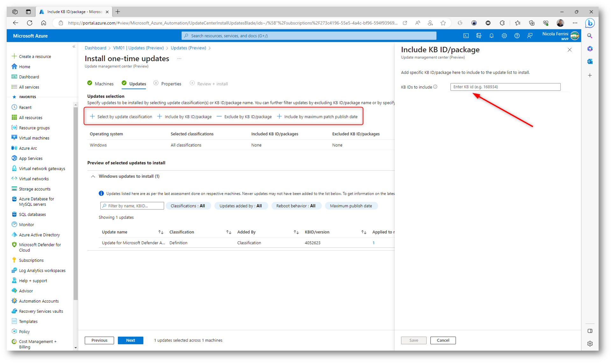Click the App Services sidebar icon

pyautogui.click(x=14, y=158)
